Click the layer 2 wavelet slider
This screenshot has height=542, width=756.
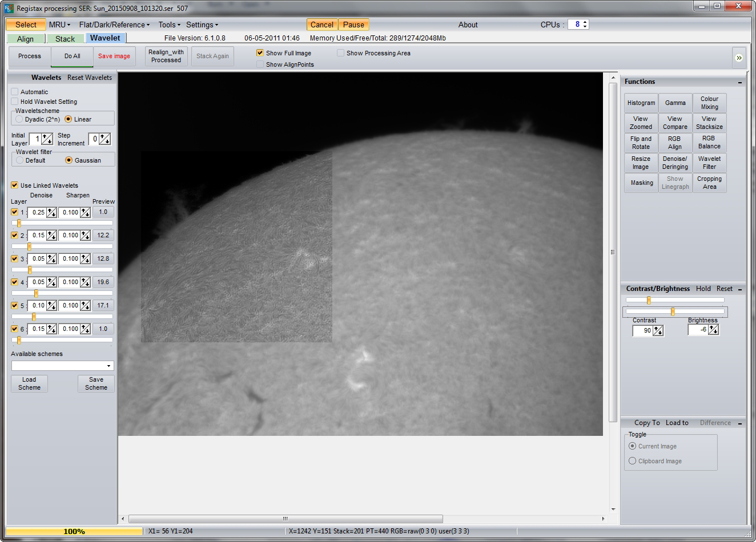click(x=62, y=246)
